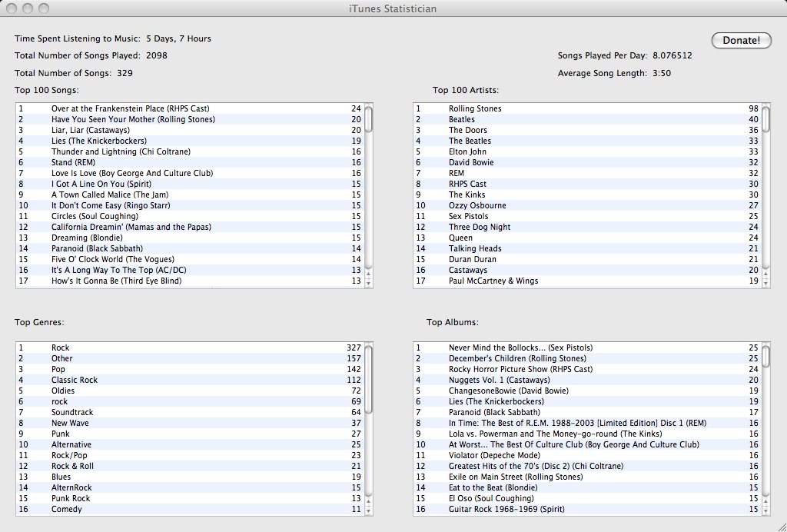Image resolution: width=787 pixels, height=532 pixels.
Task: Select artist Elton John
Action: click(588, 151)
